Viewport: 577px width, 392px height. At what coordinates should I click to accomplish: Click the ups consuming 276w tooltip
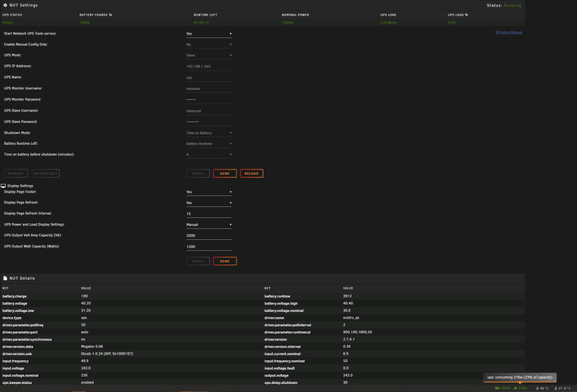[520, 377]
